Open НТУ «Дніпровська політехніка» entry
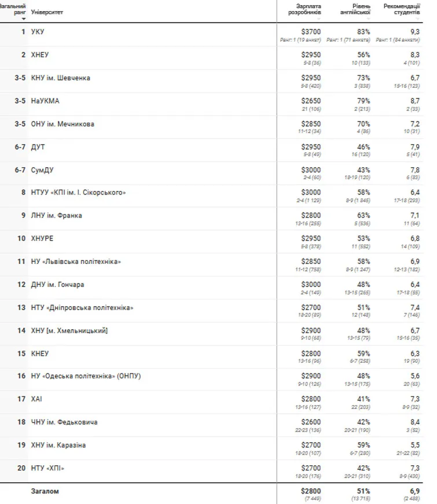 click(82, 308)
